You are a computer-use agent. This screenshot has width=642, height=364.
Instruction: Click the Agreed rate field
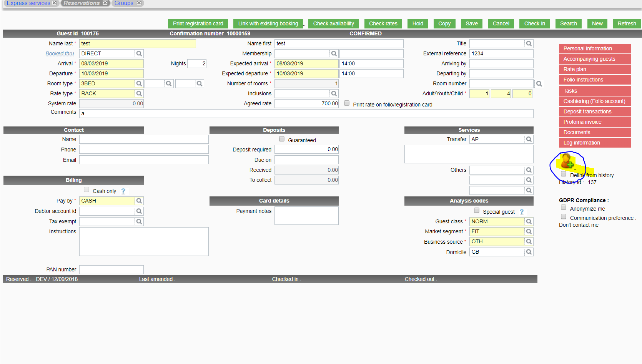tap(306, 103)
